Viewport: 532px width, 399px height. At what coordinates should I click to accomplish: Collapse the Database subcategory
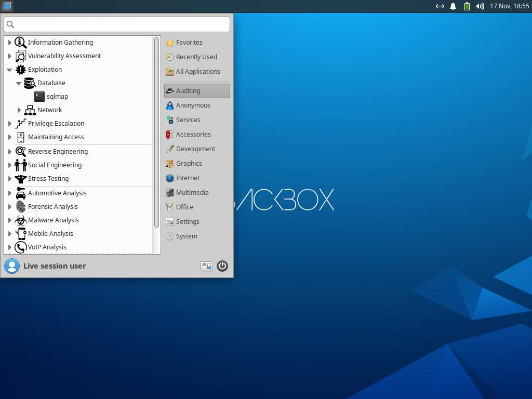[x=19, y=83]
